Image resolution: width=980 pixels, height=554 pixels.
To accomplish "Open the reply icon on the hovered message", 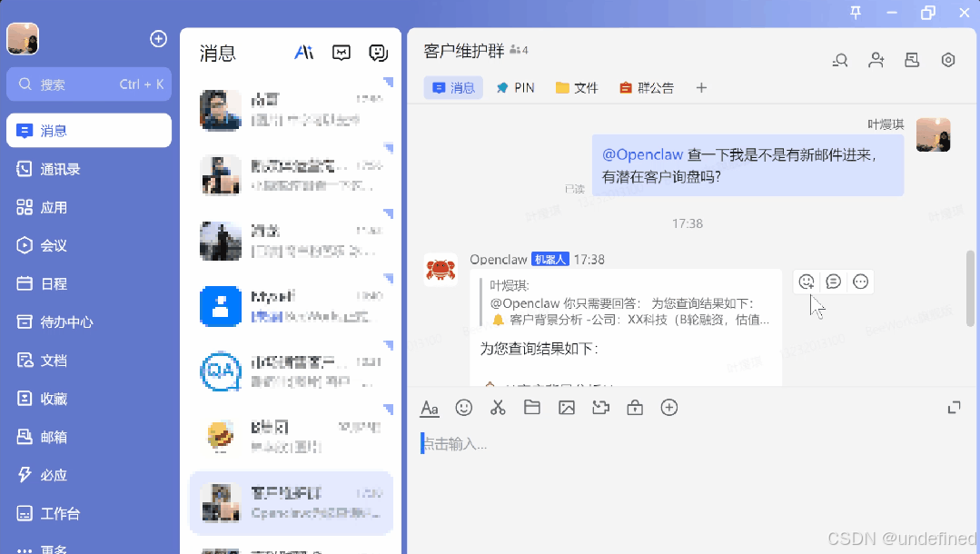I will [834, 282].
